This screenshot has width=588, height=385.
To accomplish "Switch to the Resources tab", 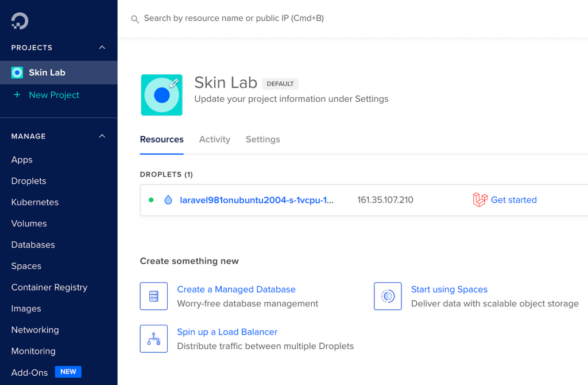I will coord(161,139).
